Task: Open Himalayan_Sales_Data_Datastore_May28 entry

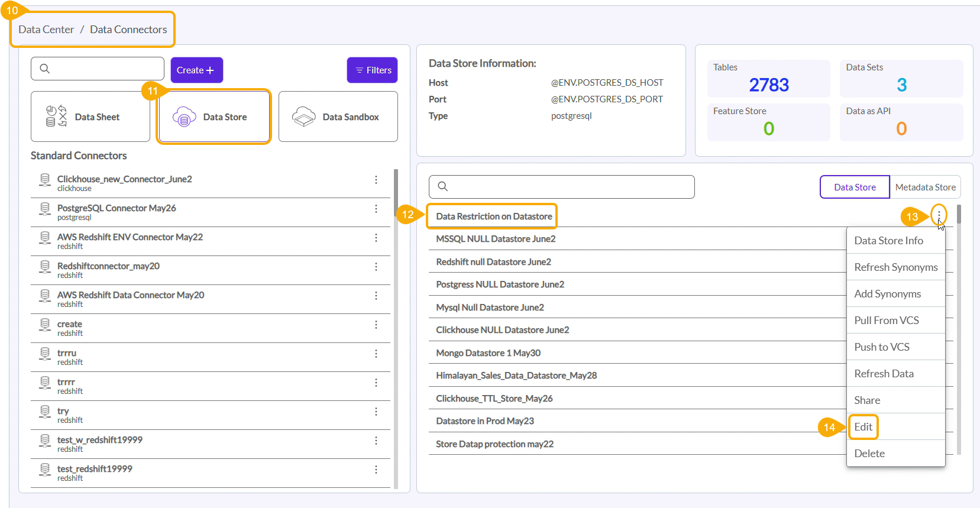Action: pyautogui.click(x=516, y=376)
